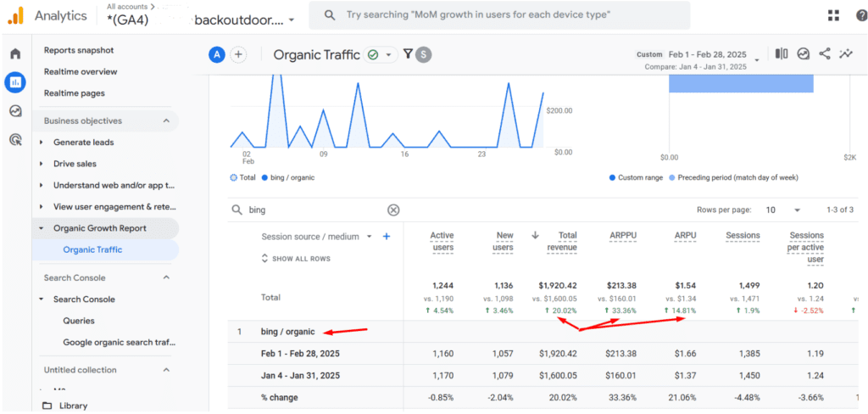Open the Insights sparkline icon
This screenshot has height=414, width=868.
click(846, 54)
